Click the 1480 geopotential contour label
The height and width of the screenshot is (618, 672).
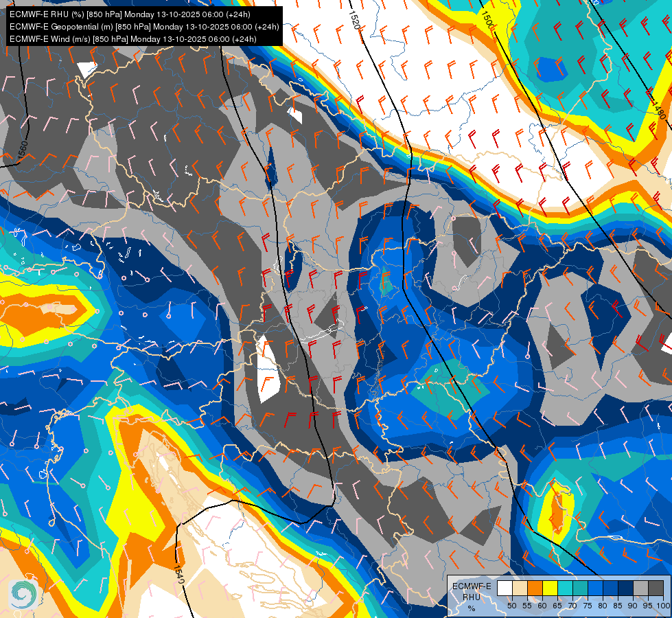(659, 110)
